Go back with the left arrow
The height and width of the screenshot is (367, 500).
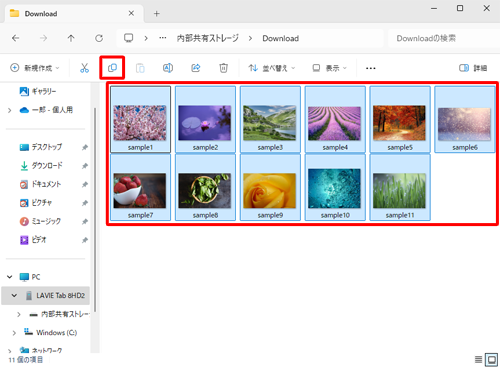tap(15, 38)
